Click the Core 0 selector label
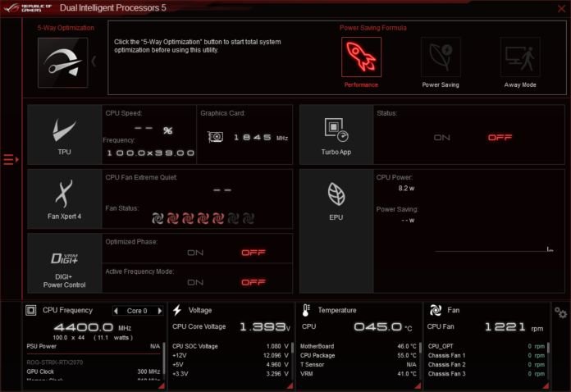This screenshot has height=392, width=571. coord(137,311)
